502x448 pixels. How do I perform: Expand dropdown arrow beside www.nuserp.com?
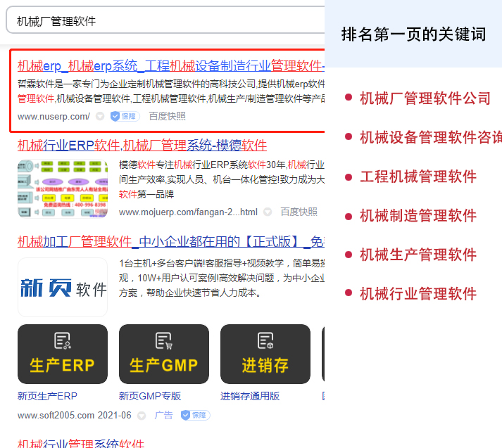tap(100, 117)
